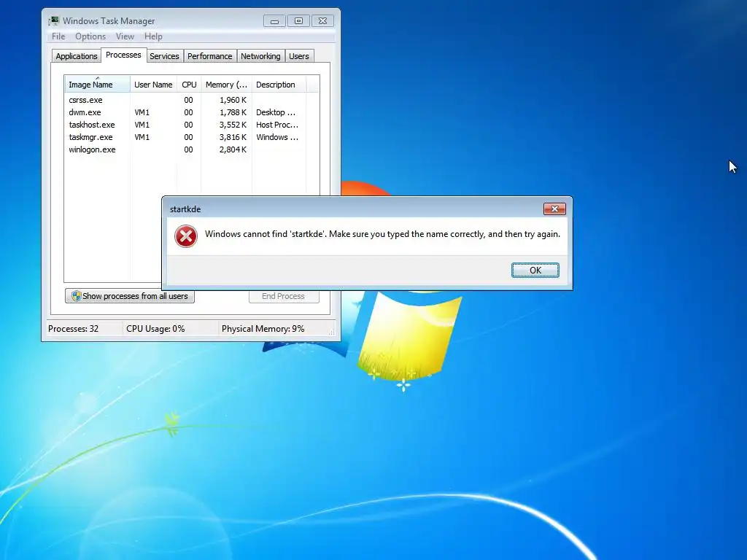Viewport: 747px width, 560px height.
Task: Select the winlogon.exe process row
Action: 192,149
